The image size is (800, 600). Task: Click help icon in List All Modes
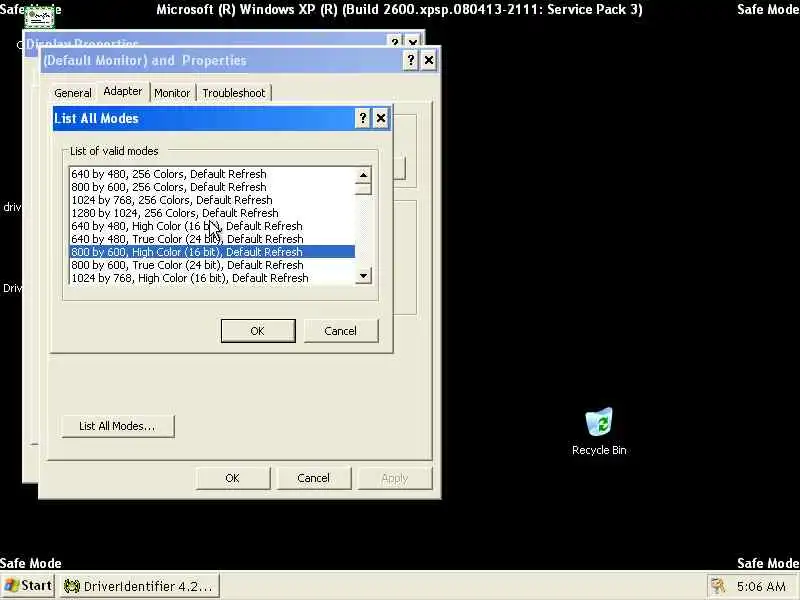click(x=362, y=118)
